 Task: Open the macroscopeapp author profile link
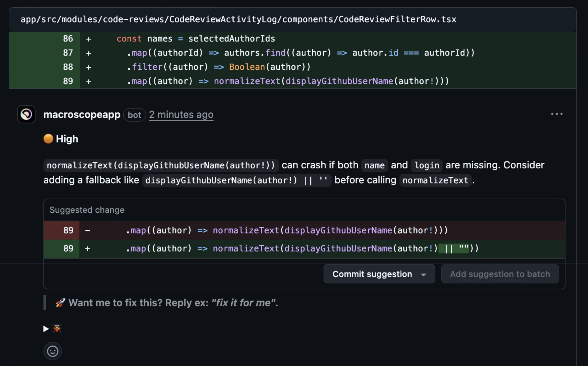point(82,114)
